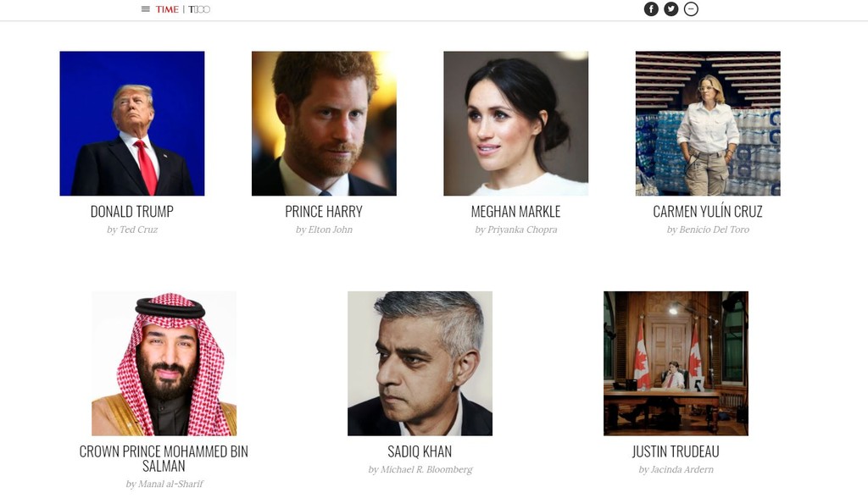
Task: Click the TIME 100 logo
Action: [199, 9]
